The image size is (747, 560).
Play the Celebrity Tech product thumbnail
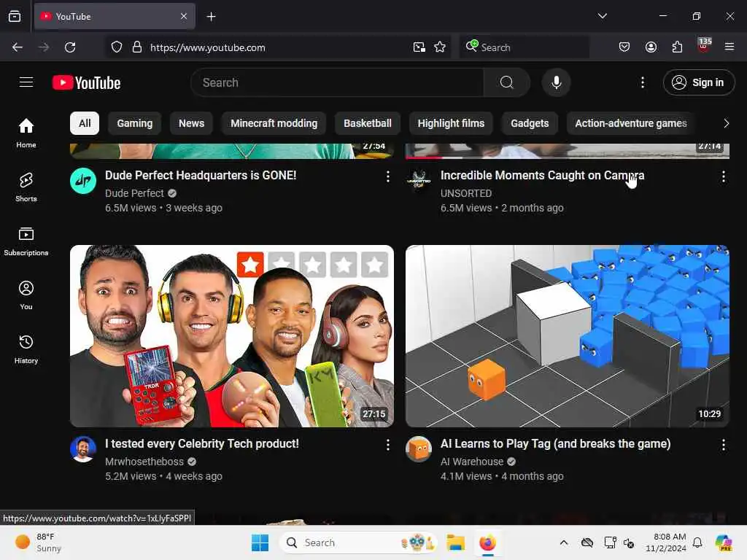point(232,336)
